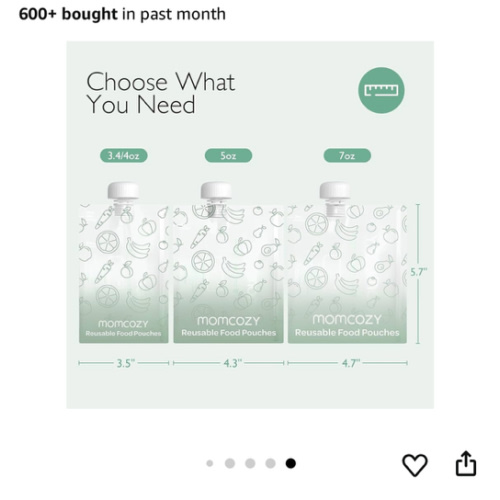Click the '600+ bought in past month' text
The image size is (500, 500).
coord(122,14)
